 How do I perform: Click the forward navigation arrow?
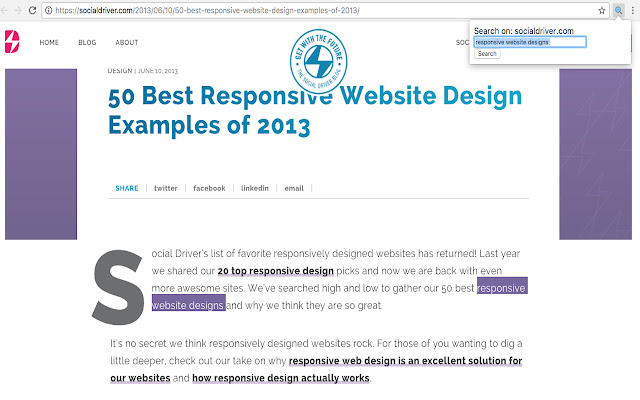click(x=18, y=10)
